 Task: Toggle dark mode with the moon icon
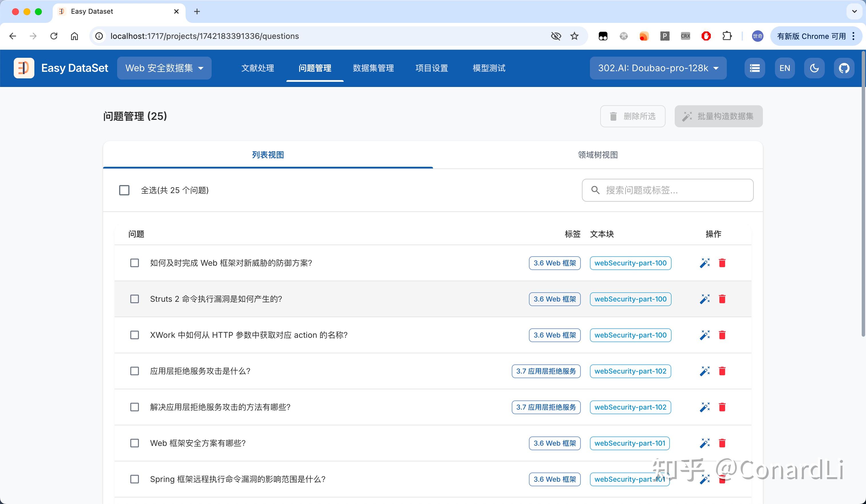pyautogui.click(x=814, y=68)
